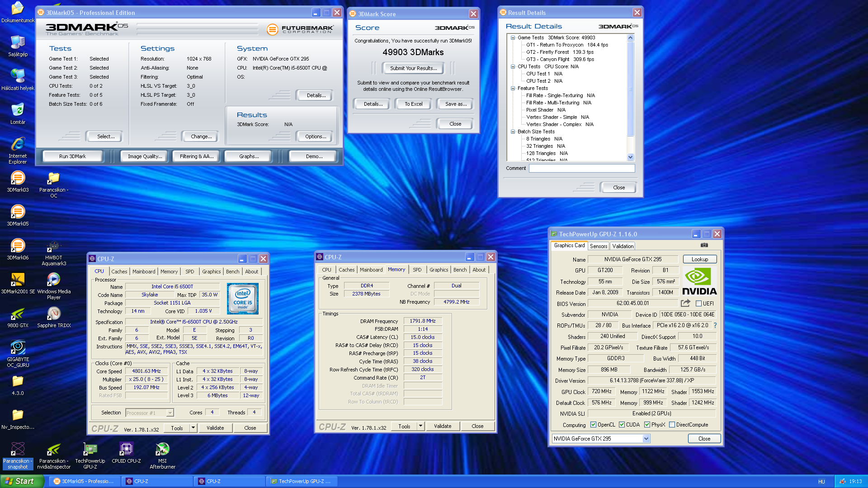Viewport: 868px width, 488px height.
Task: Click the GPU-Z bus interface question mark
Action: (x=715, y=325)
